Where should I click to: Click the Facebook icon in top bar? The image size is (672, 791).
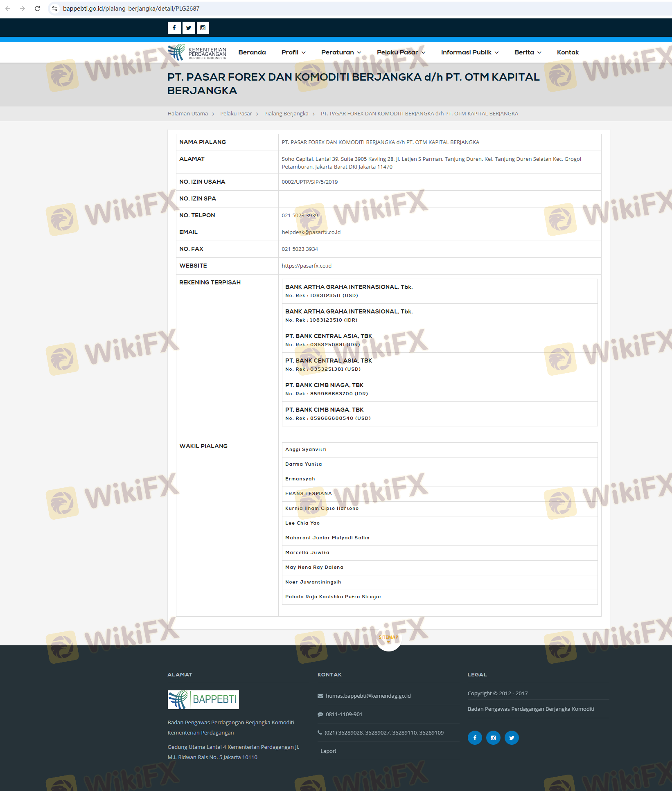click(x=174, y=28)
